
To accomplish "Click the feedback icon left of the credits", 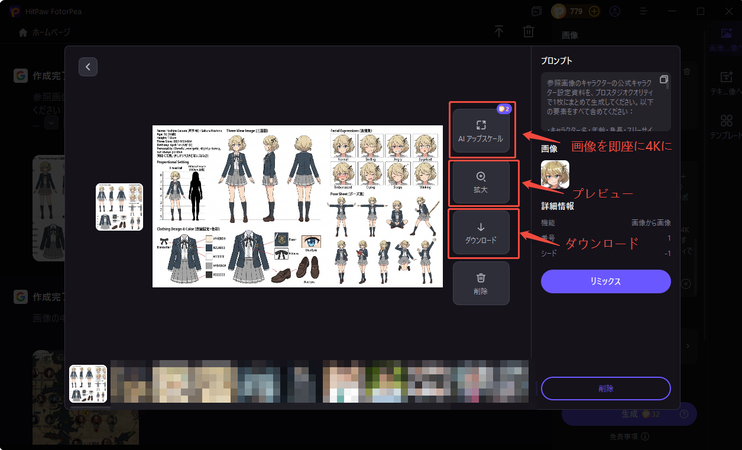I will coord(537,11).
